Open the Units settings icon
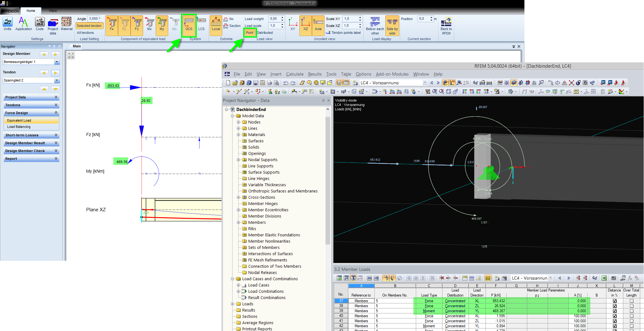This screenshot has height=331, width=644. (x=7, y=24)
